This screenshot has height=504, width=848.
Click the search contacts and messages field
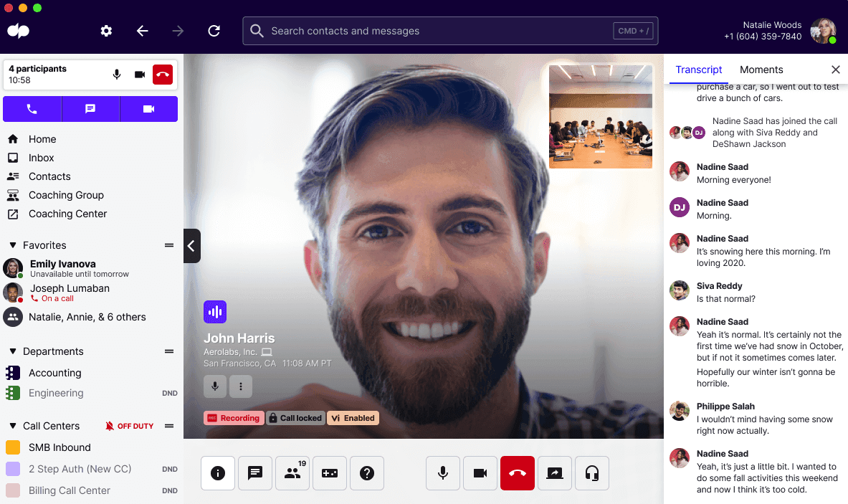click(x=437, y=31)
